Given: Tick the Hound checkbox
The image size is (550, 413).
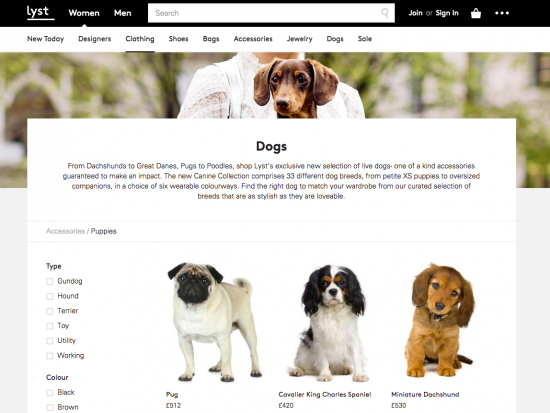Looking at the screenshot, I should (x=49, y=296).
